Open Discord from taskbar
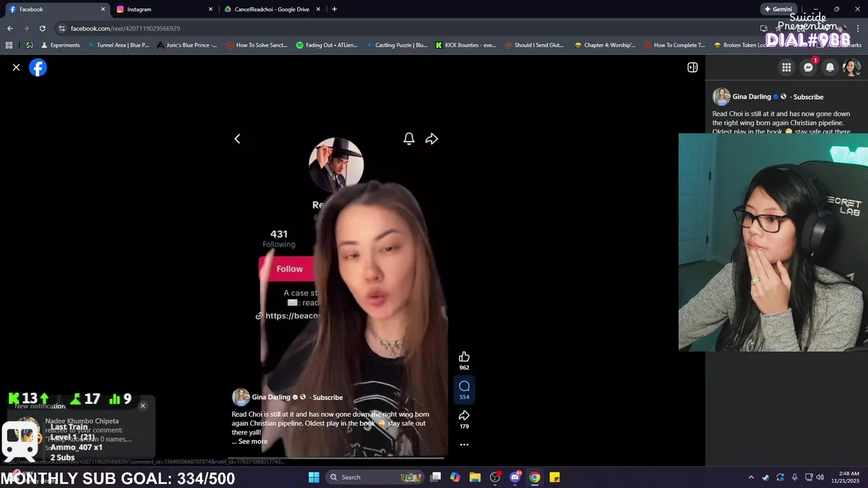 click(515, 477)
